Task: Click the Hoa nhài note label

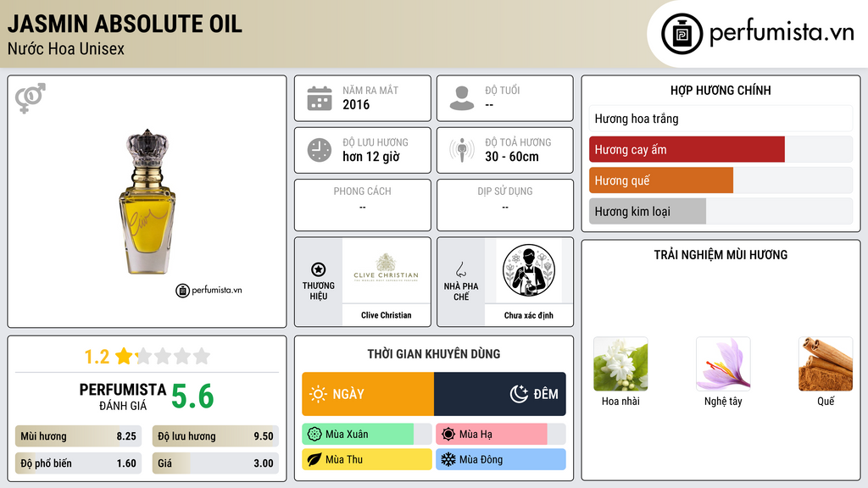Action: 620,401
